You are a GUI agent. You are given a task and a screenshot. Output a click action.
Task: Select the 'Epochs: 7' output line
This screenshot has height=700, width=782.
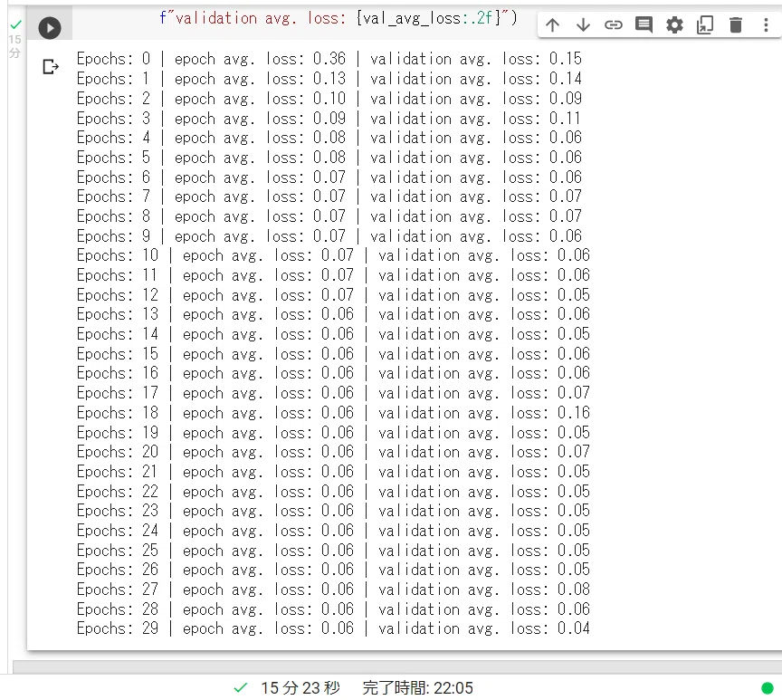[329, 197]
